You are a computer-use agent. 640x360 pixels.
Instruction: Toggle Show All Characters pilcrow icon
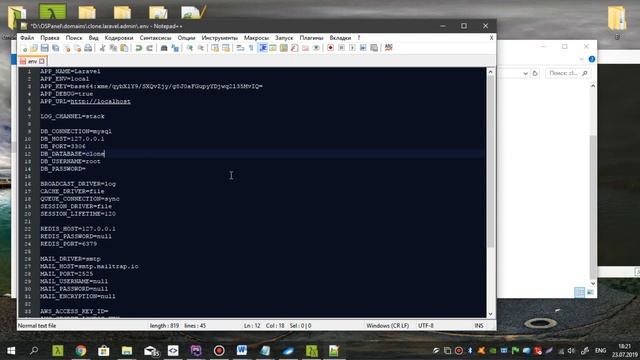251,48
